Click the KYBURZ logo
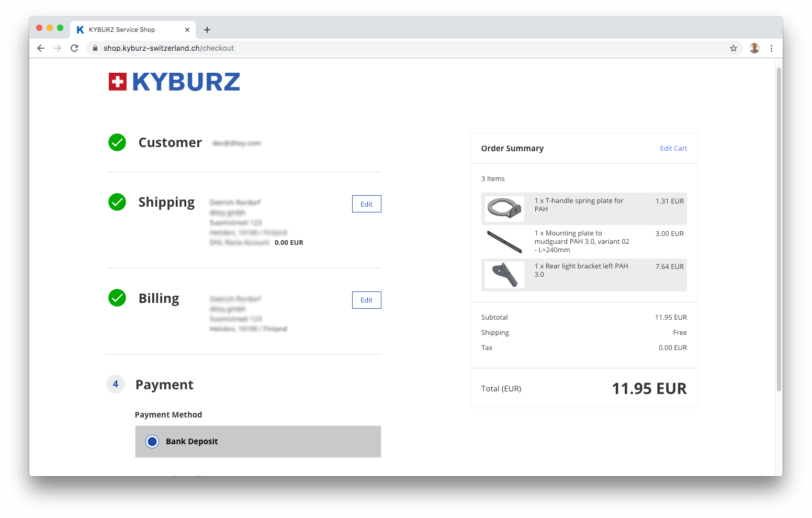This screenshot has height=518, width=812. click(x=174, y=82)
